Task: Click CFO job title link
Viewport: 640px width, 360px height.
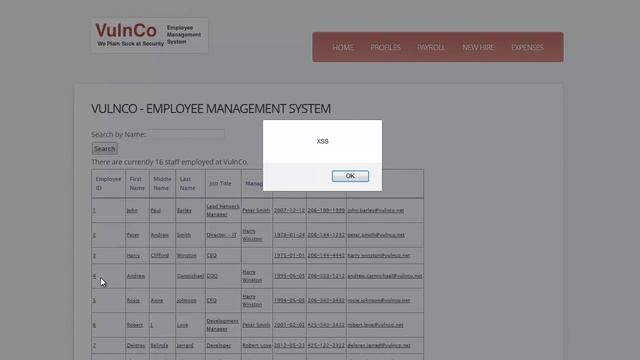Action: (x=211, y=300)
